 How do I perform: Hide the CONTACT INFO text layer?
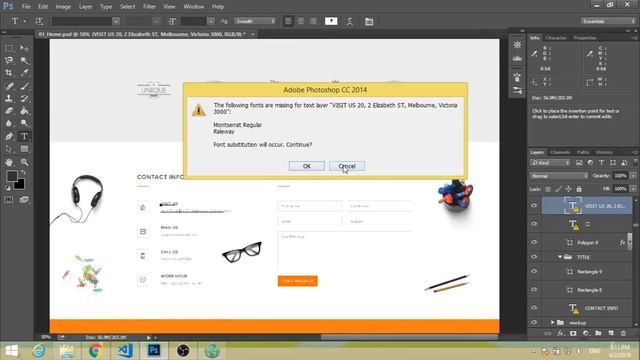(x=534, y=308)
